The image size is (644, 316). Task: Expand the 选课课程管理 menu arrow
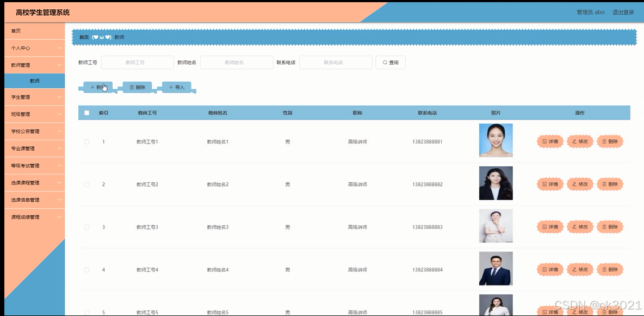tap(59, 183)
